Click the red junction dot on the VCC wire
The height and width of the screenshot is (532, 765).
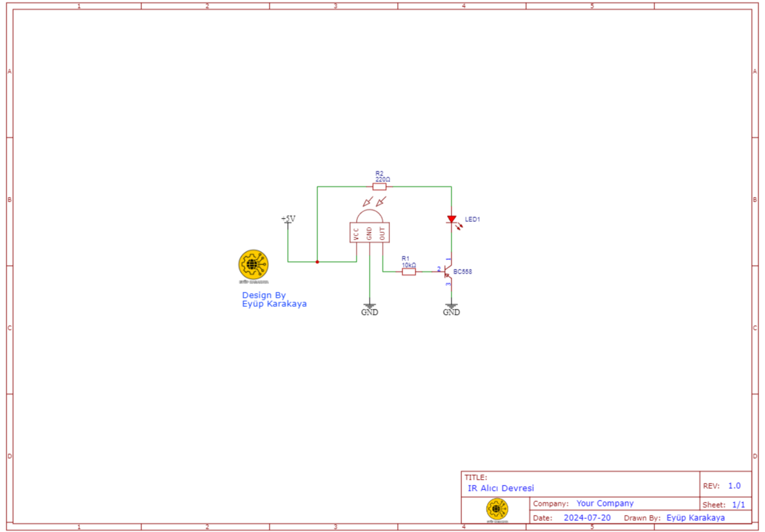click(x=318, y=260)
